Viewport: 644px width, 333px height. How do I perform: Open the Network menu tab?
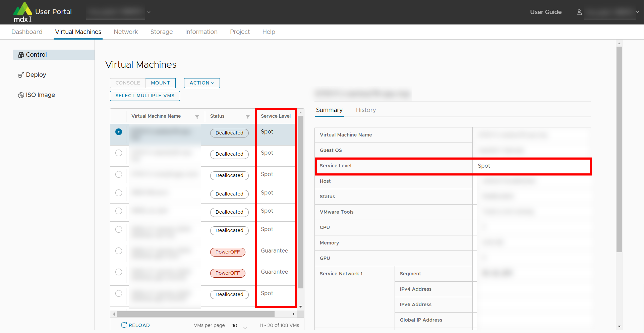pos(125,32)
